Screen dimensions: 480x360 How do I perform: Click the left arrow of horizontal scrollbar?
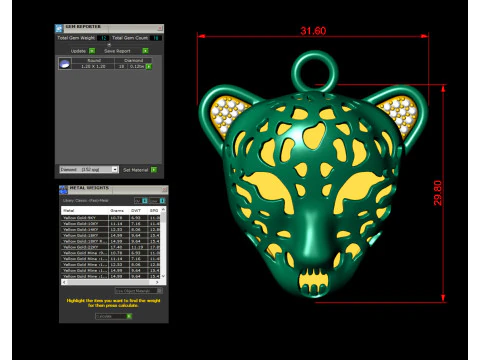pyautogui.click(x=64, y=282)
